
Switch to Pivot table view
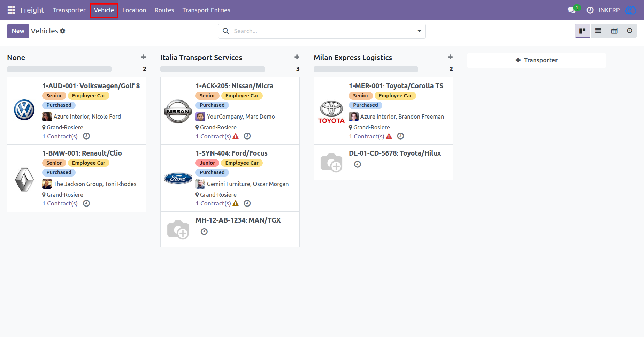pyautogui.click(x=614, y=31)
